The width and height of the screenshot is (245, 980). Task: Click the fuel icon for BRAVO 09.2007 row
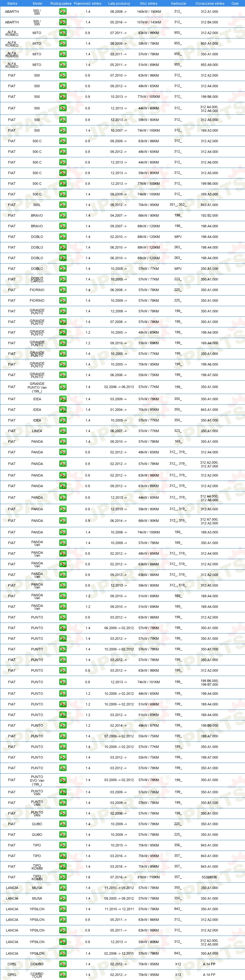point(63,226)
